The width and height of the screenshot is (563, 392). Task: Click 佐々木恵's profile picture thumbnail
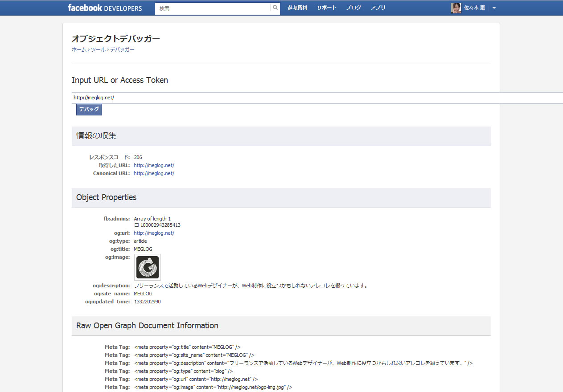click(456, 8)
